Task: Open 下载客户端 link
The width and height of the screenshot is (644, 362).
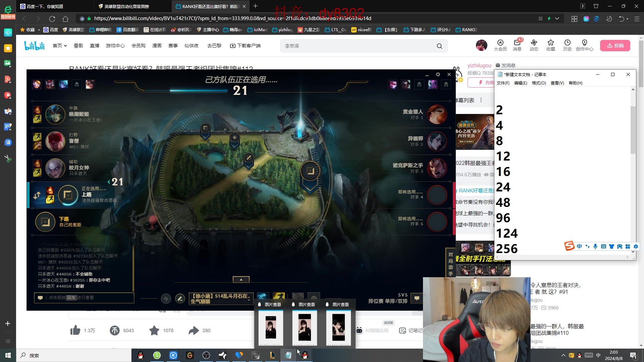Action: pos(245,46)
